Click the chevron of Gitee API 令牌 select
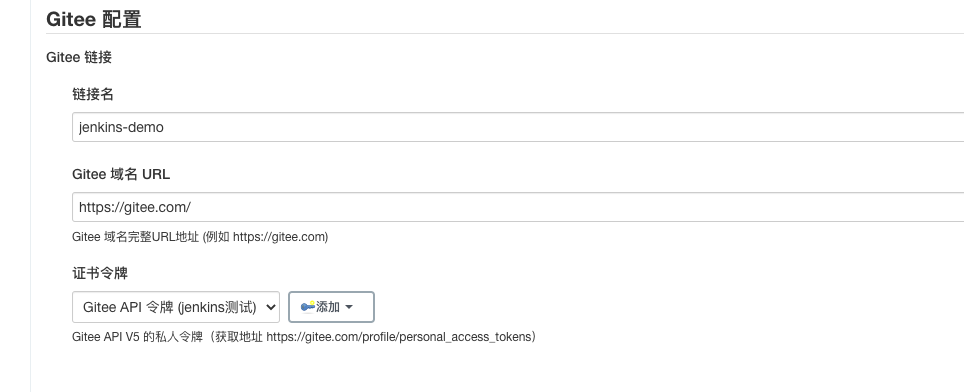This screenshot has width=964, height=392. click(271, 307)
